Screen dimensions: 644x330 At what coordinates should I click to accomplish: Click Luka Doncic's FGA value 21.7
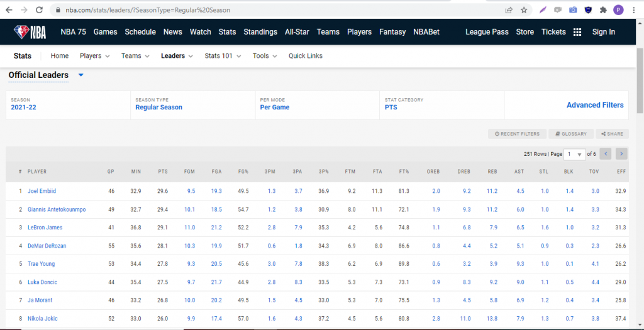pyautogui.click(x=216, y=282)
